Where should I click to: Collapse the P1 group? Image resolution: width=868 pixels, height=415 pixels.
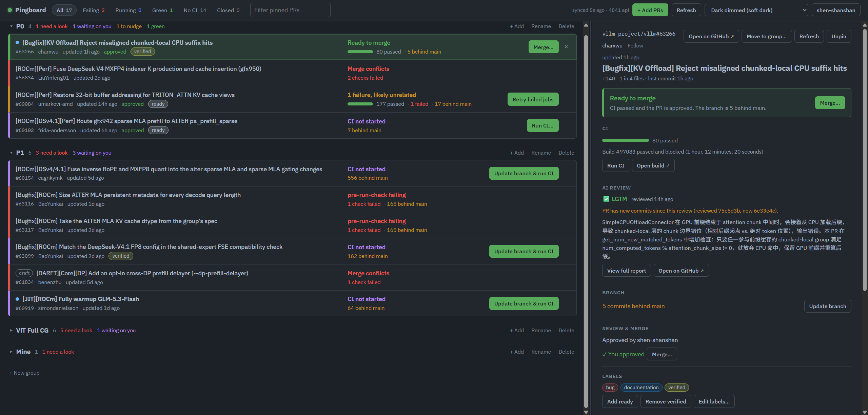point(11,153)
